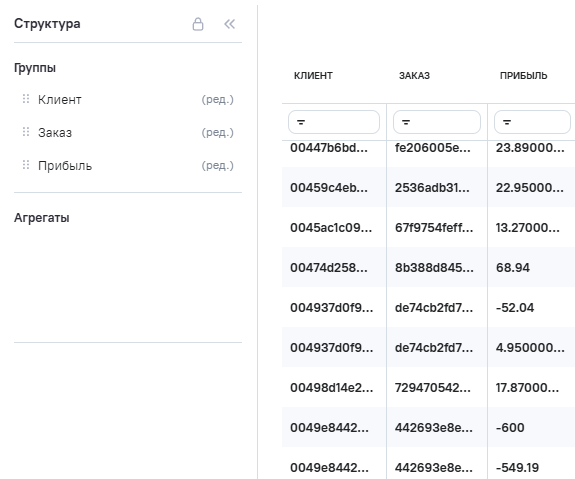Select the Прибыль group item
575x479 pixels.
[x=128, y=165]
